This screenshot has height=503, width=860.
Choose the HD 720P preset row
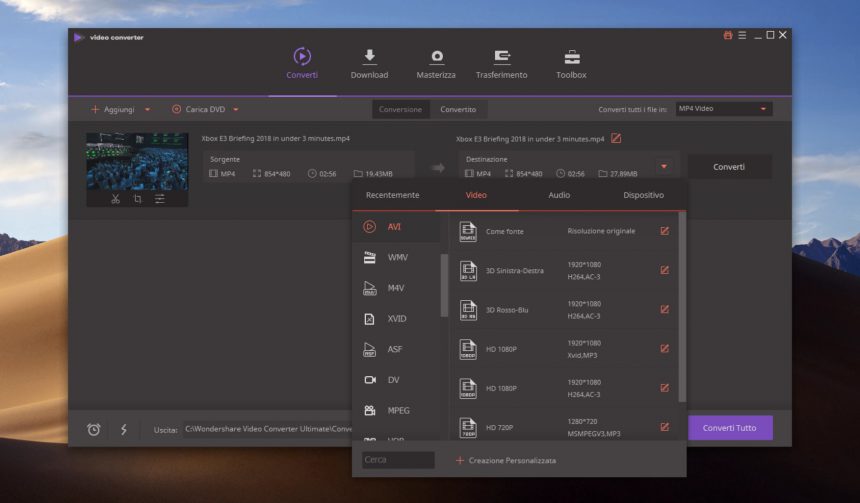point(564,426)
